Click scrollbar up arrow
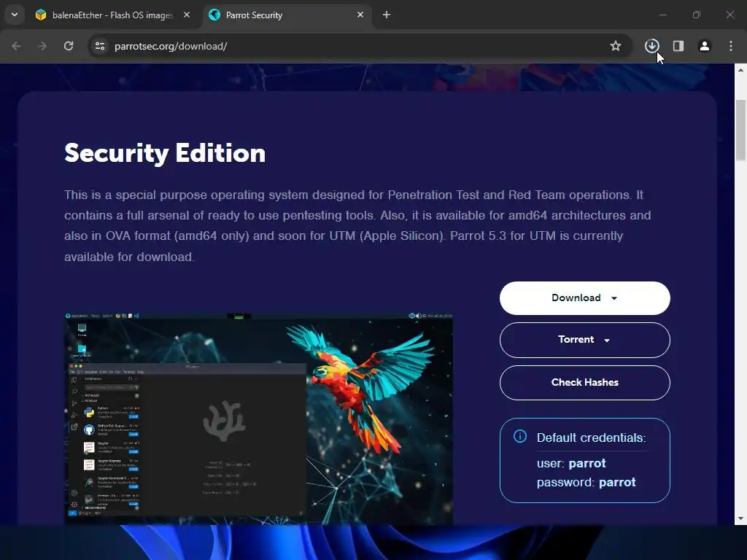This screenshot has height=560, width=747. click(740, 70)
